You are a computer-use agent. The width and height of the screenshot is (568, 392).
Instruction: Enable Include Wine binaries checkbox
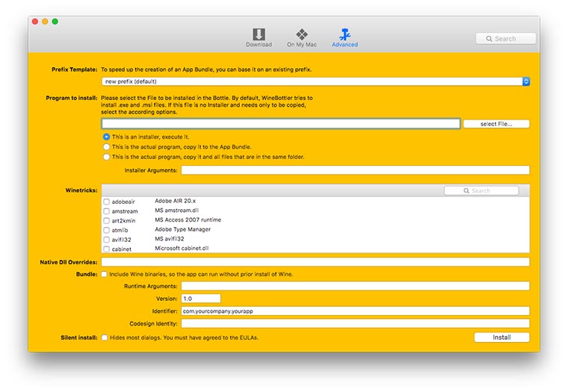pyautogui.click(x=105, y=274)
